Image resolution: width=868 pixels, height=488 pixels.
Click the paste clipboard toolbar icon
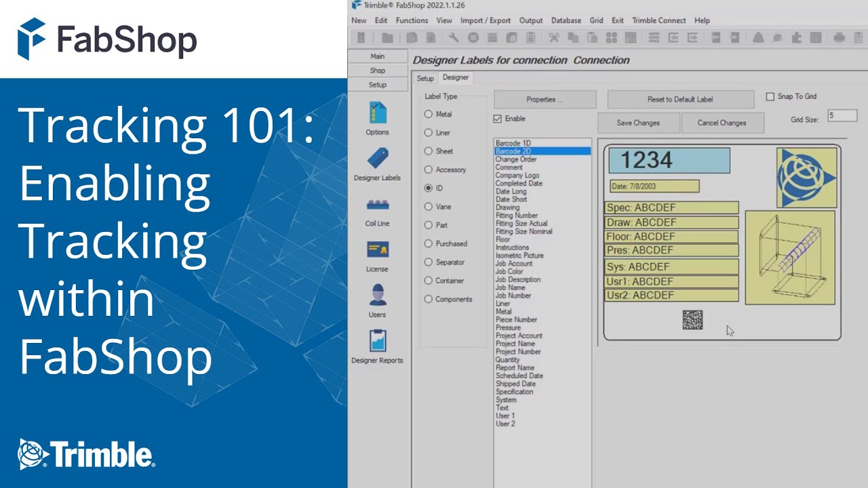591,38
